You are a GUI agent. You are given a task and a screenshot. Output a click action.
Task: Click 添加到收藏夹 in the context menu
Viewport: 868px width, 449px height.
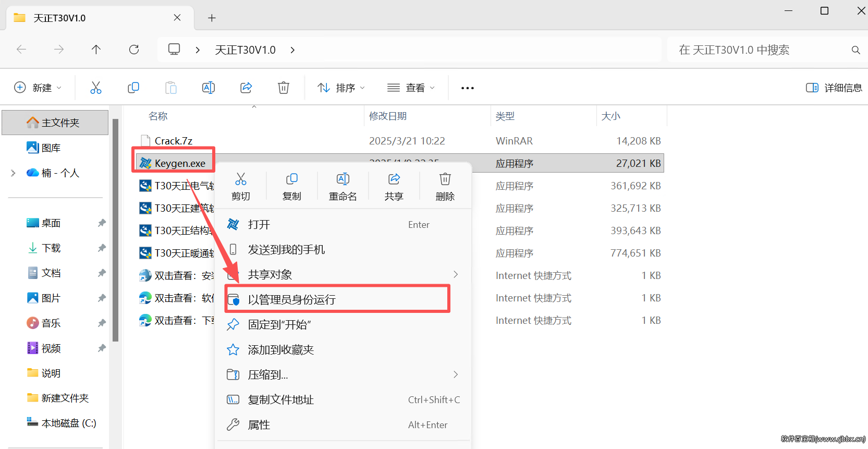(344, 350)
